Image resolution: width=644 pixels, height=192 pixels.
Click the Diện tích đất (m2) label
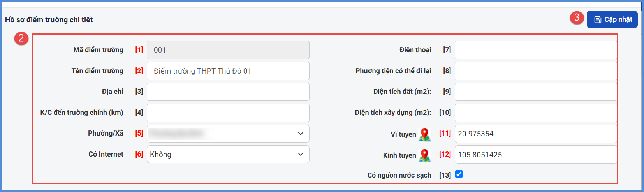[402, 92]
